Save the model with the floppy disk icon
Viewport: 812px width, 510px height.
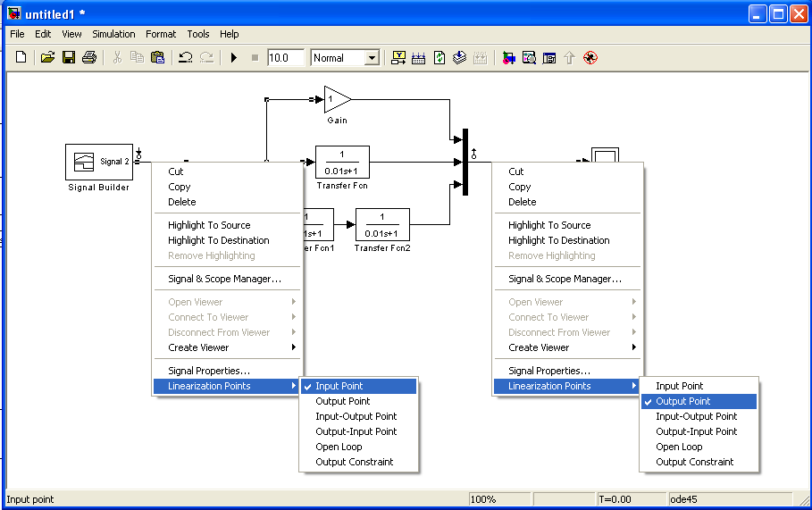click(x=68, y=58)
